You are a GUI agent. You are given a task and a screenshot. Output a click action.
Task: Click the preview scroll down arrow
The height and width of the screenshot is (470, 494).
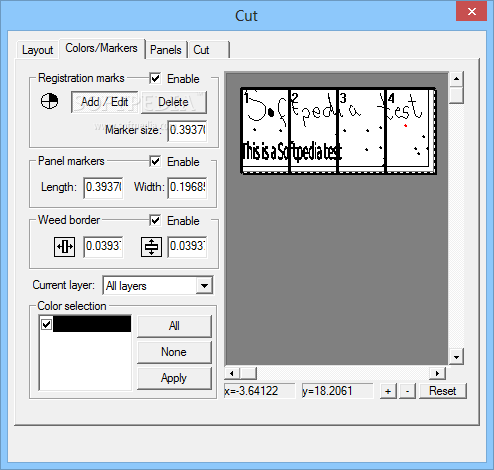click(456, 357)
